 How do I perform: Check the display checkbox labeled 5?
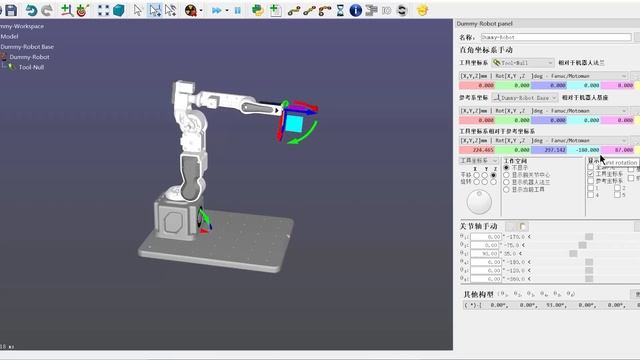tap(618, 195)
